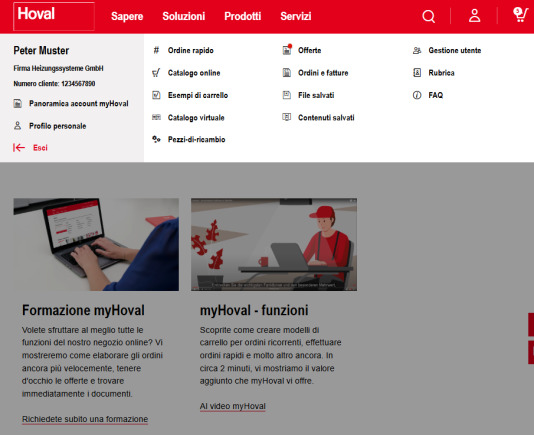Screen dimensions: 534x435
Task: Click the Richiedete subito una formazione link
Action: click(85, 419)
